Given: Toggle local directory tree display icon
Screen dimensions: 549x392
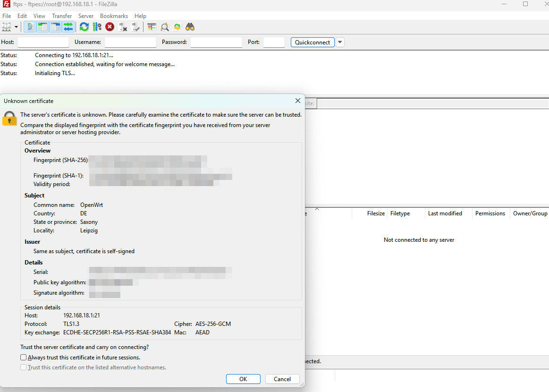Looking at the screenshot, I should [x=42, y=27].
